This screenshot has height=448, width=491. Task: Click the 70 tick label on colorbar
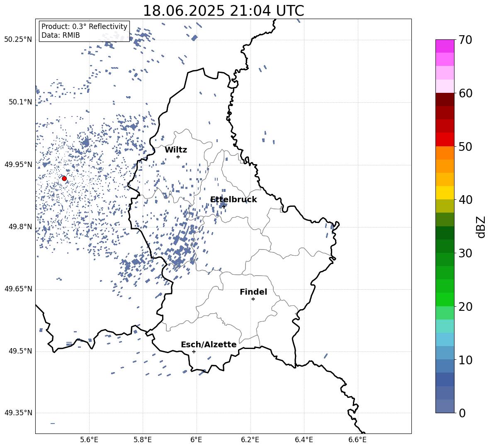pyautogui.click(x=465, y=40)
